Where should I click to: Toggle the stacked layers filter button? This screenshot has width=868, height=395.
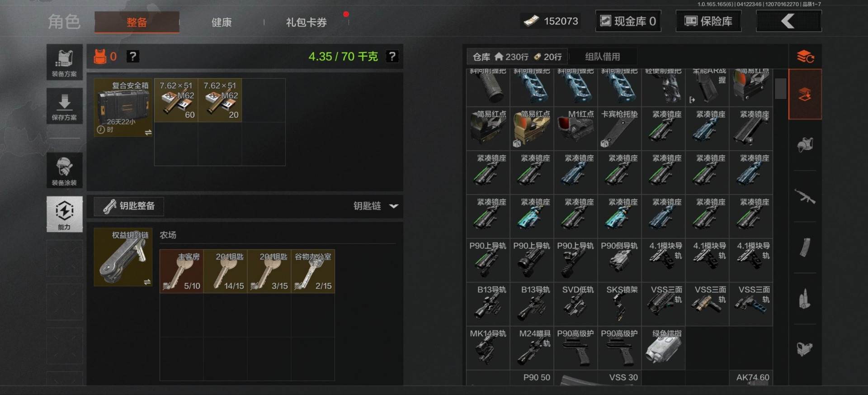click(x=805, y=94)
